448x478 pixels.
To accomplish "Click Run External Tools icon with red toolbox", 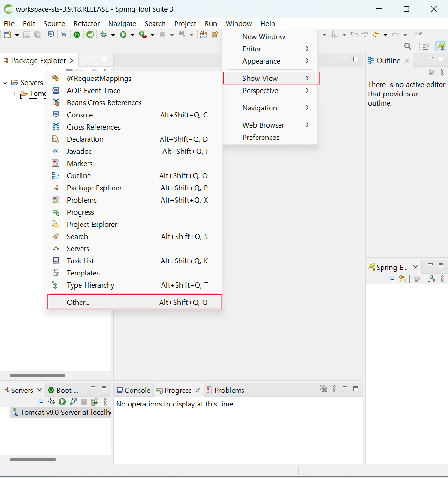I will coord(142,35).
